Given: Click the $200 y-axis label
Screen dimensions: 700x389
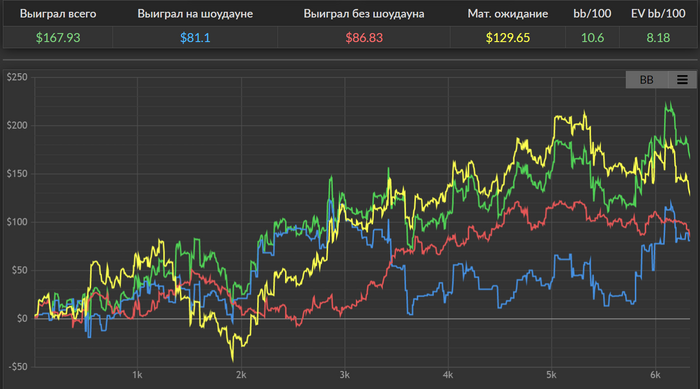Looking at the screenshot, I should (x=17, y=125).
